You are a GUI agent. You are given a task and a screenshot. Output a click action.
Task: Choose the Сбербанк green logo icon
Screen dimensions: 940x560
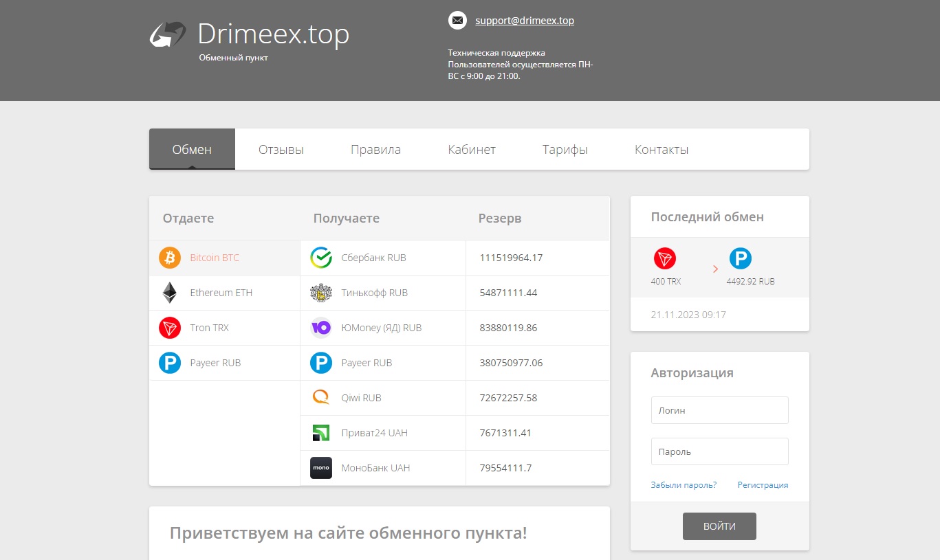321,258
